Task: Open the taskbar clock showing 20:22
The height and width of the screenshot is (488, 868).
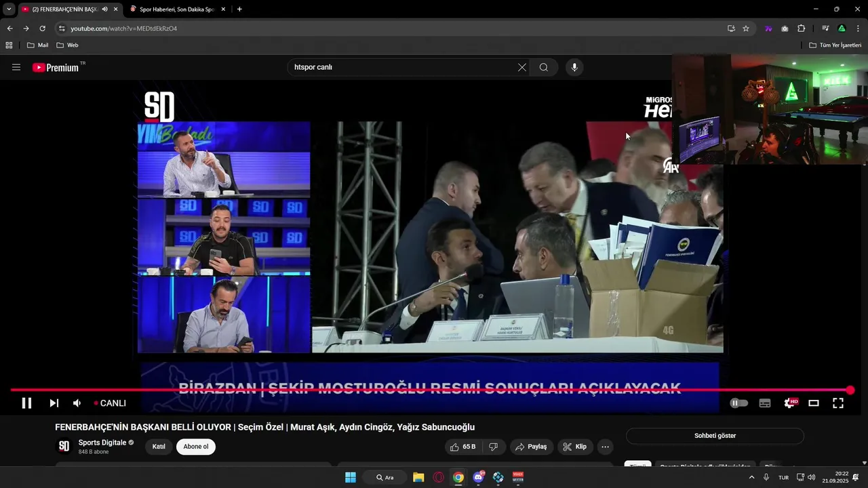Action: [x=835, y=478]
